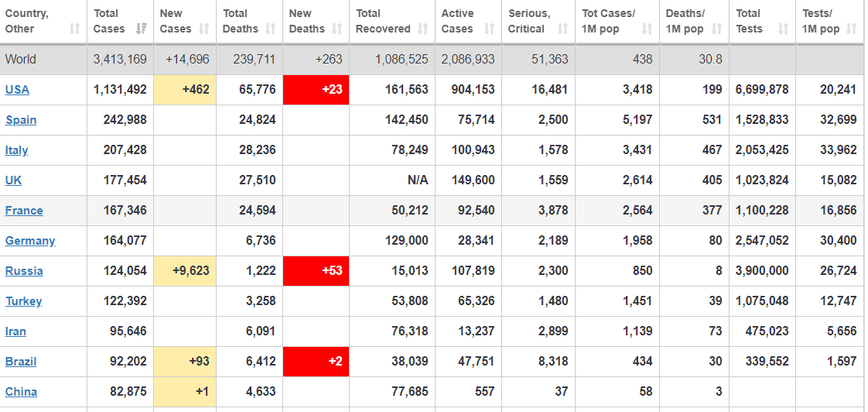Click Brazil new deaths +2 red cell
868x412 pixels.
[x=316, y=362]
